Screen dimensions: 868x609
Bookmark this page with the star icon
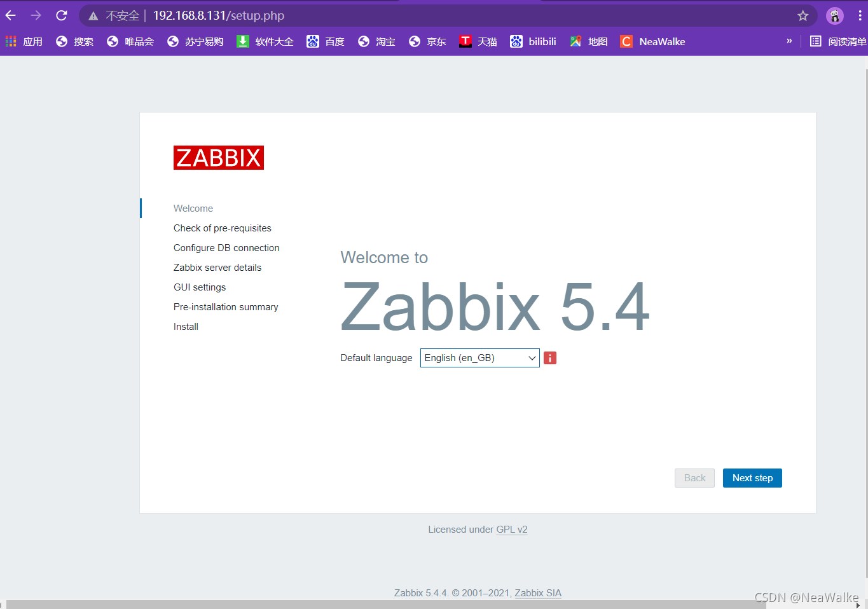click(803, 16)
